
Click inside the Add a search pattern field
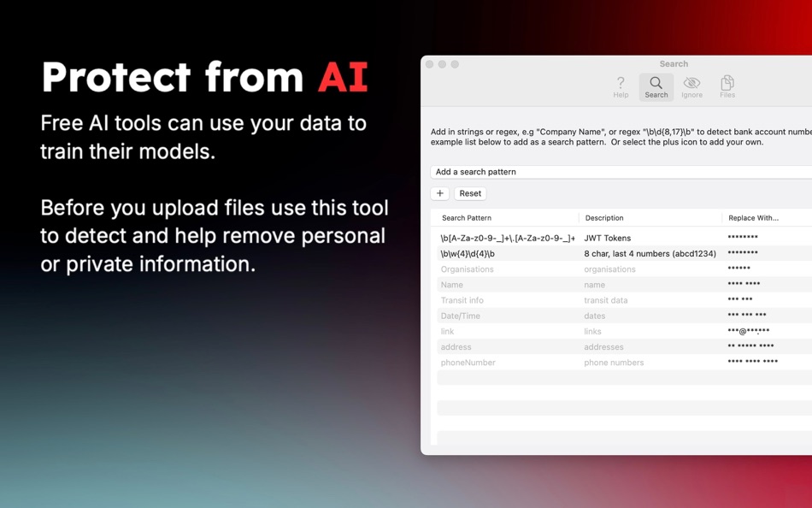(x=598, y=171)
